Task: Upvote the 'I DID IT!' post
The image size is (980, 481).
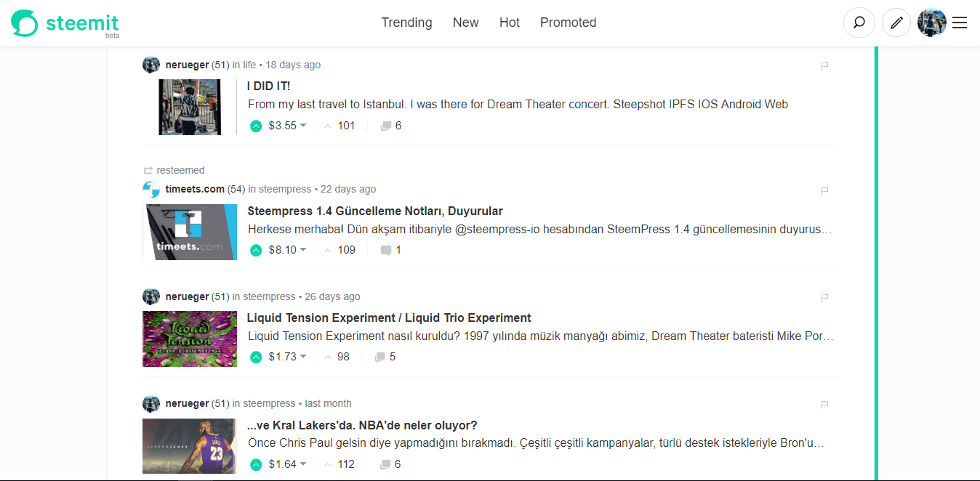Action: coord(256,126)
